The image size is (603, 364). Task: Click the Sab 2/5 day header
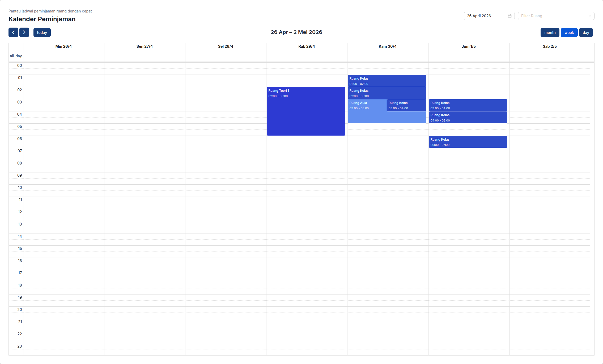pos(550,46)
